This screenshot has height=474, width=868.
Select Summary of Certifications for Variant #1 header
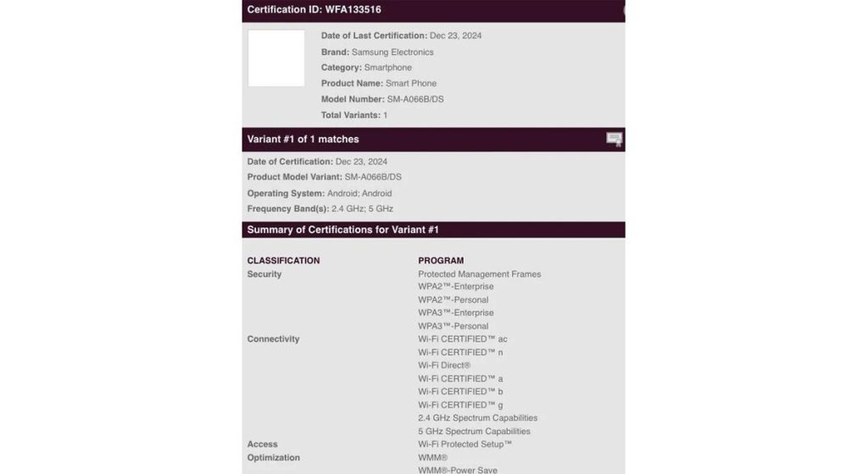coord(342,230)
